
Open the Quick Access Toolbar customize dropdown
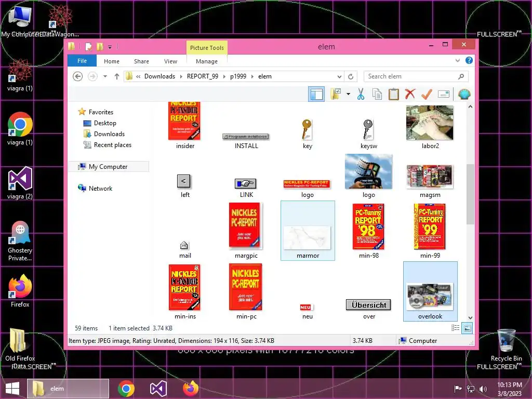pyautogui.click(x=110, y=47)
